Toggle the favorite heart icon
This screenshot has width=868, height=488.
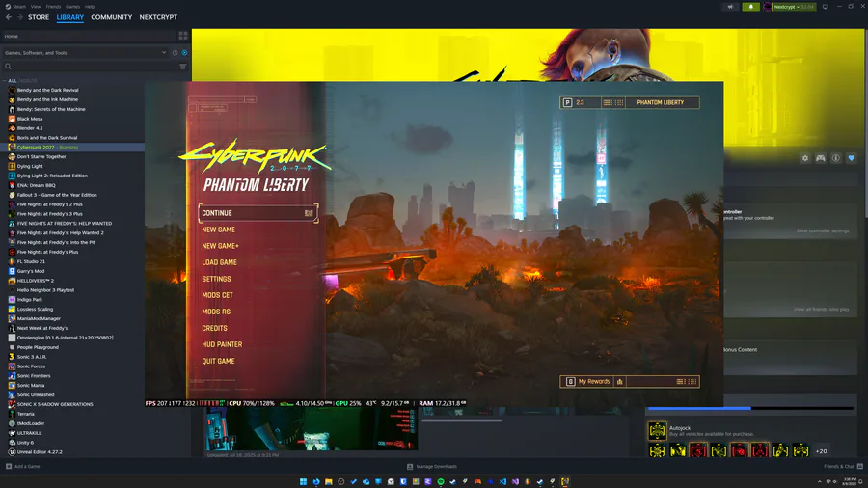tap(852, 158)
